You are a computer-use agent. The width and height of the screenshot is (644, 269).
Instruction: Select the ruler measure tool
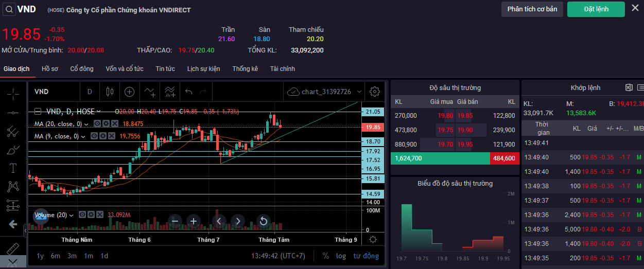coord(13,249)
